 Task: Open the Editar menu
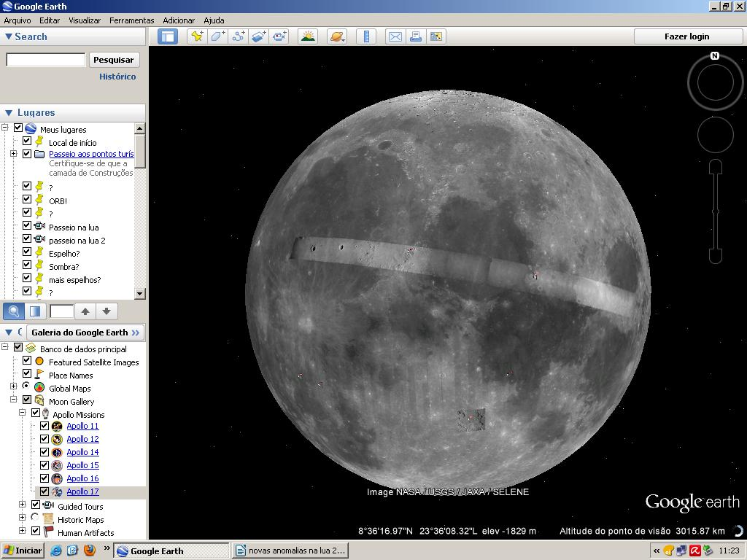coord(50,20)
